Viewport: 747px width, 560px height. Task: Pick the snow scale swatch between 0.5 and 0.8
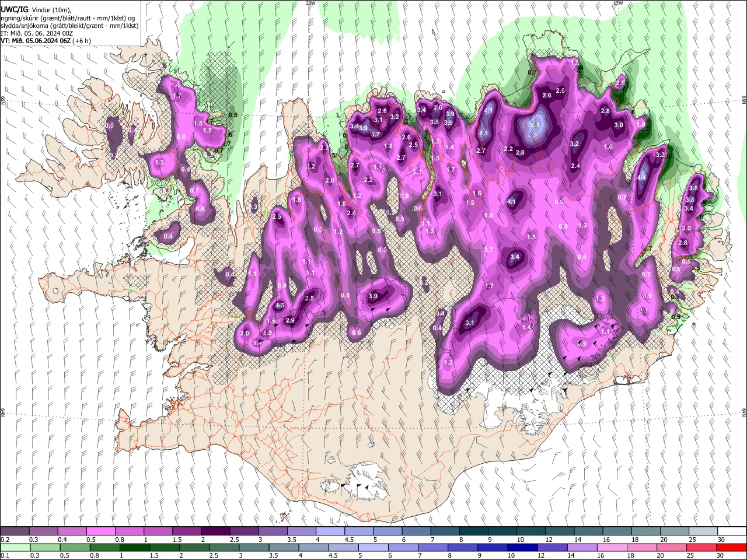[100, 531]
